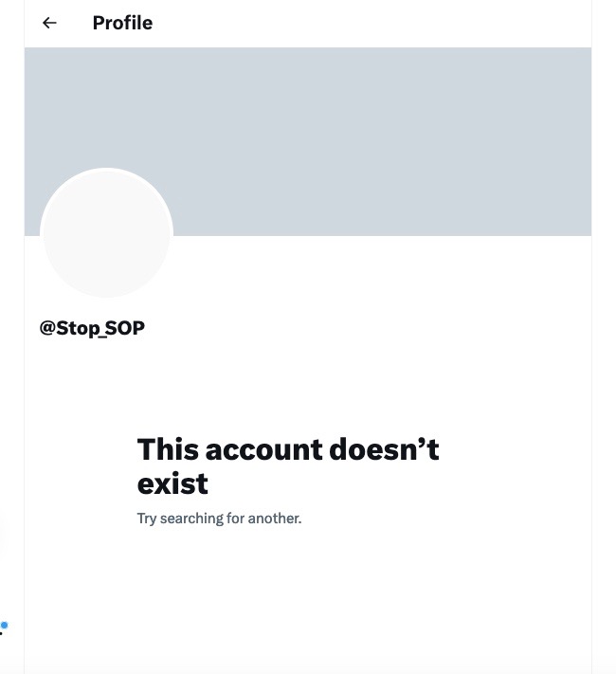The height and width of the screenshot is (674, 616).
Task: Click the word "This" in the heading
Action: pyautogui.click(x=167, y=448)
